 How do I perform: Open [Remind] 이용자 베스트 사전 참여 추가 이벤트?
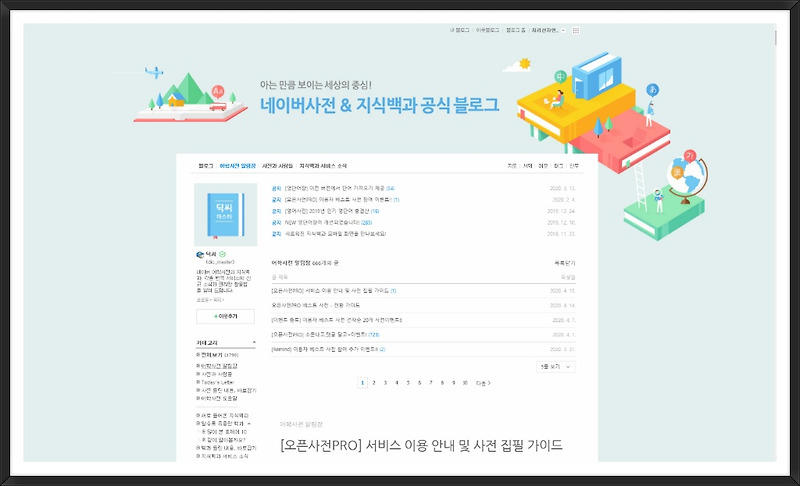(324, 350)
